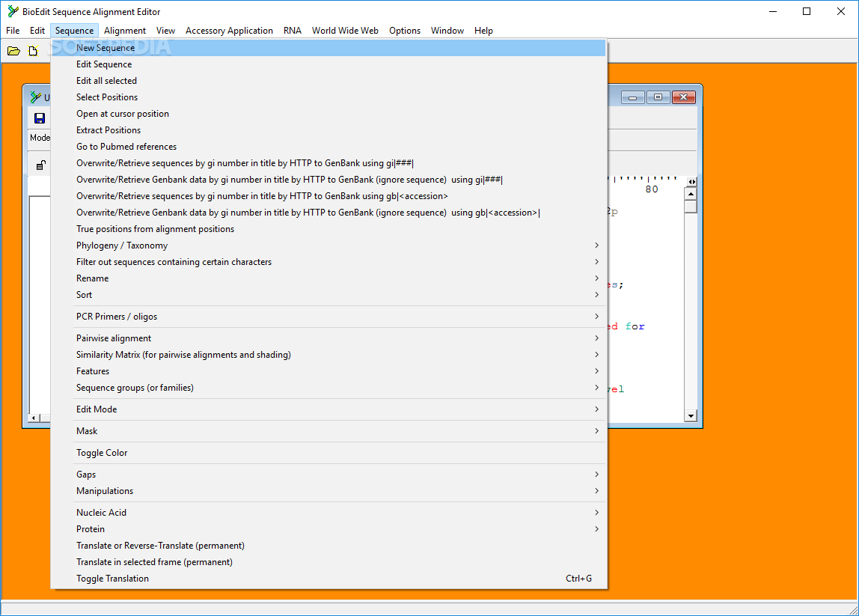The image size is (859, 616).
Task: Click the new document icon in the toolbar
Action: pyautogui.click(x=34, y=51)
